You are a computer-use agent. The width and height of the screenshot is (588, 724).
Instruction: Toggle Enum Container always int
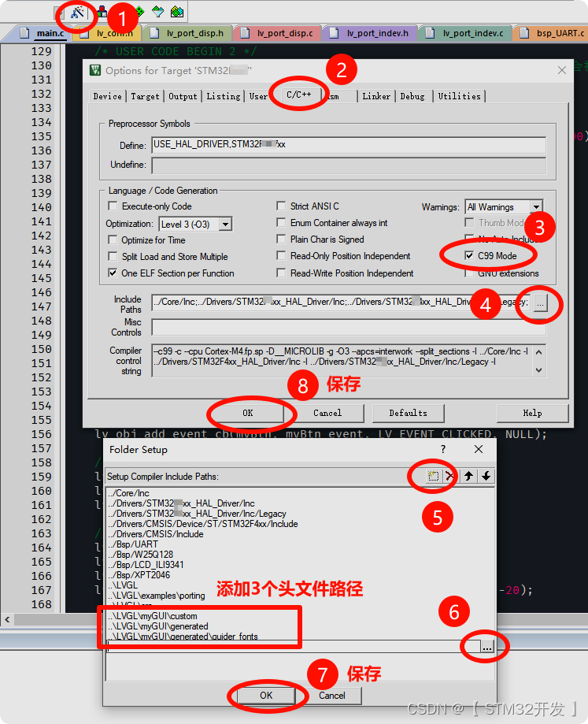[x=281, y=222]
